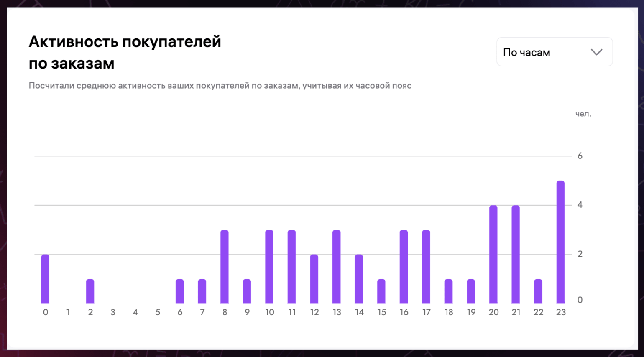
Task: Select the bar for hour 14
Action: pos(359,279)
